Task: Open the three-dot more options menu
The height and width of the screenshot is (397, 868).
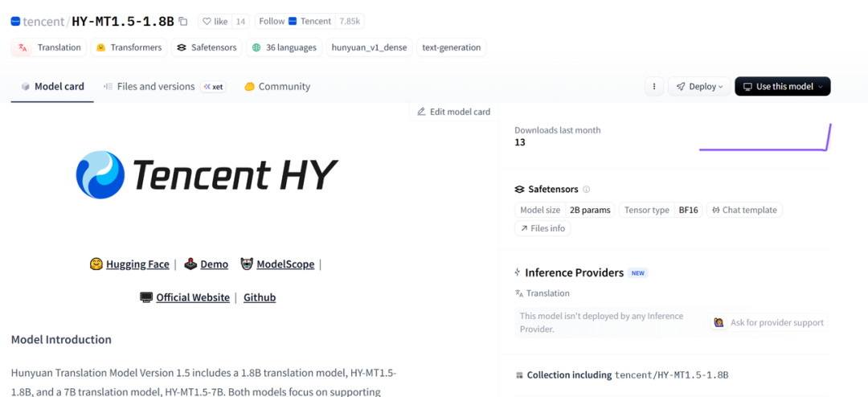Action: 653,86
